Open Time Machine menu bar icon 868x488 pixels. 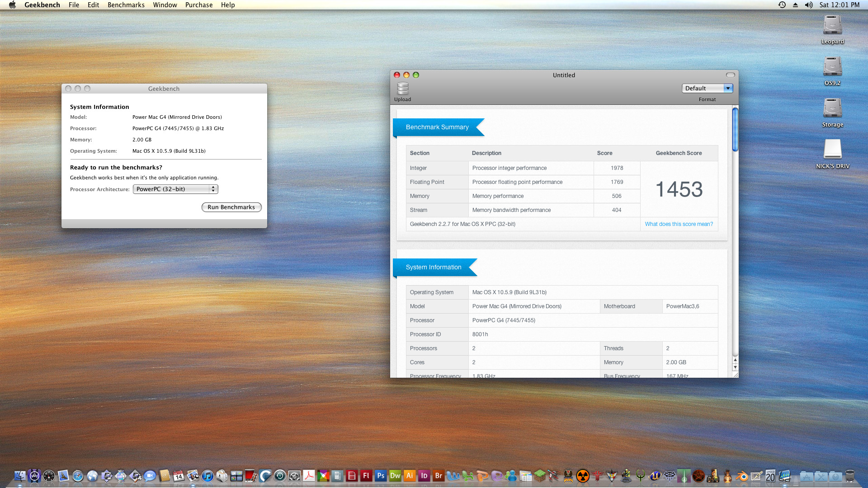782,5
